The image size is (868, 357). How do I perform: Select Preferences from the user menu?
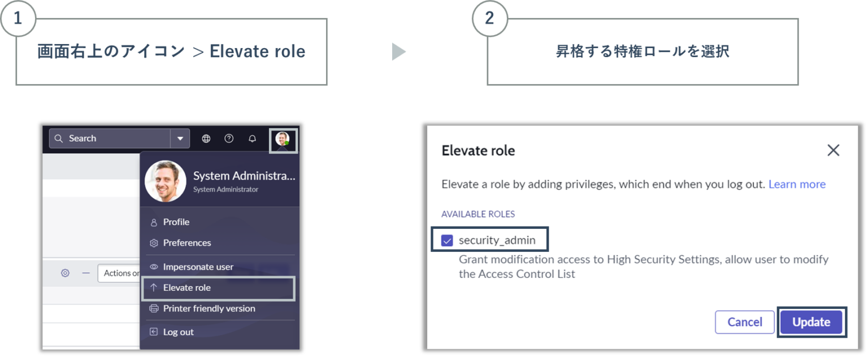point(188,243)
